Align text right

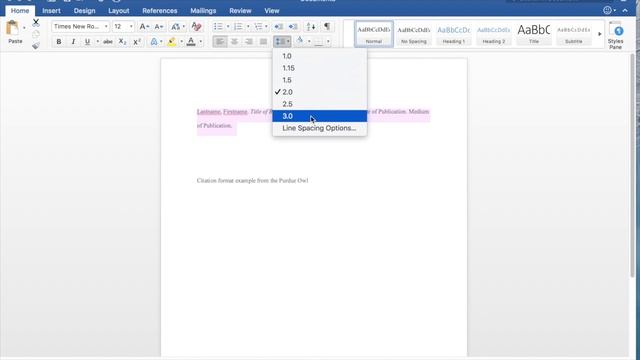pos(249,42)
